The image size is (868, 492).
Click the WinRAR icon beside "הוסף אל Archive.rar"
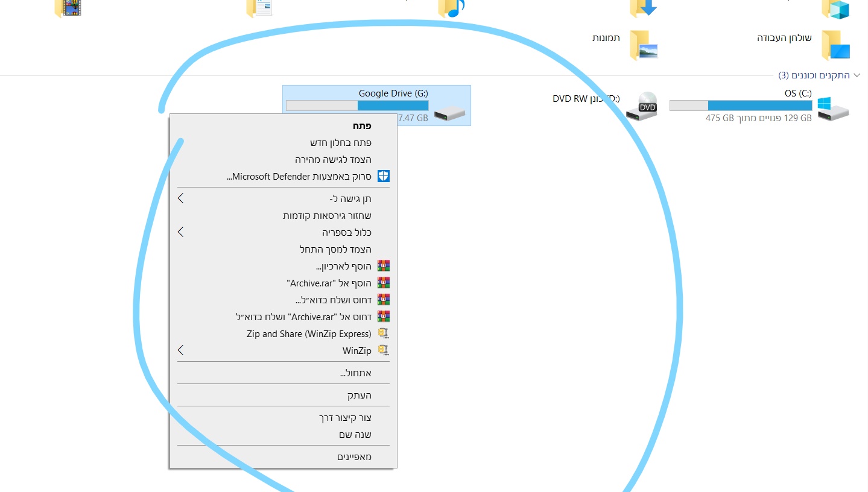click(x=384, y=283)
